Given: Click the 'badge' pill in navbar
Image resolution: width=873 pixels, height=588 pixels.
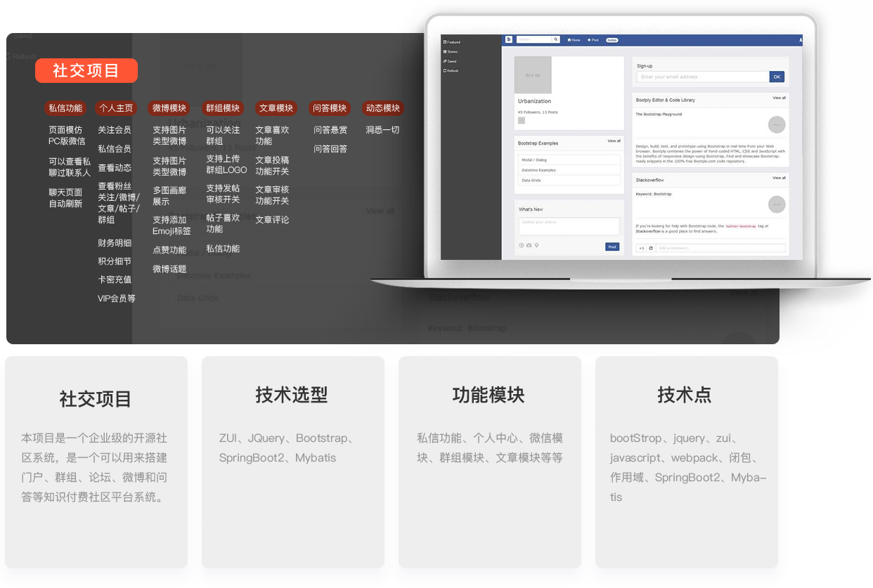Looking at the screenshot, I should pos(612,40).
